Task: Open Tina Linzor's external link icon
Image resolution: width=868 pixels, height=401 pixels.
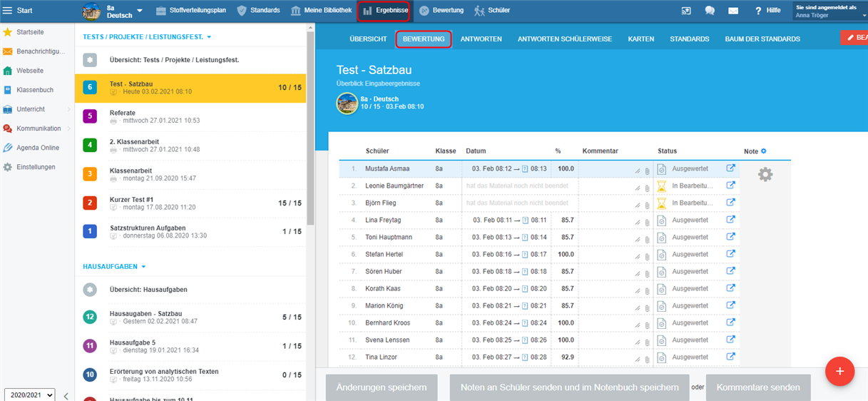Action: 730,357
